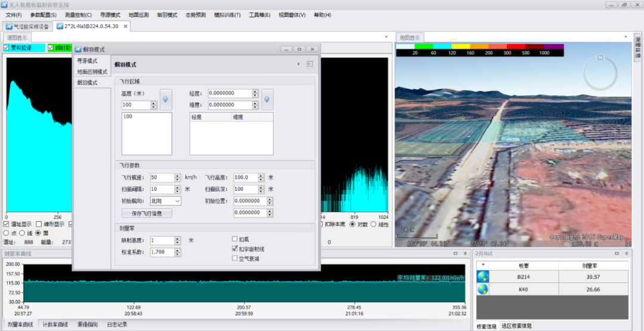
Task: Select 寻源模式 in the mode list
Action: coord(87,61)
